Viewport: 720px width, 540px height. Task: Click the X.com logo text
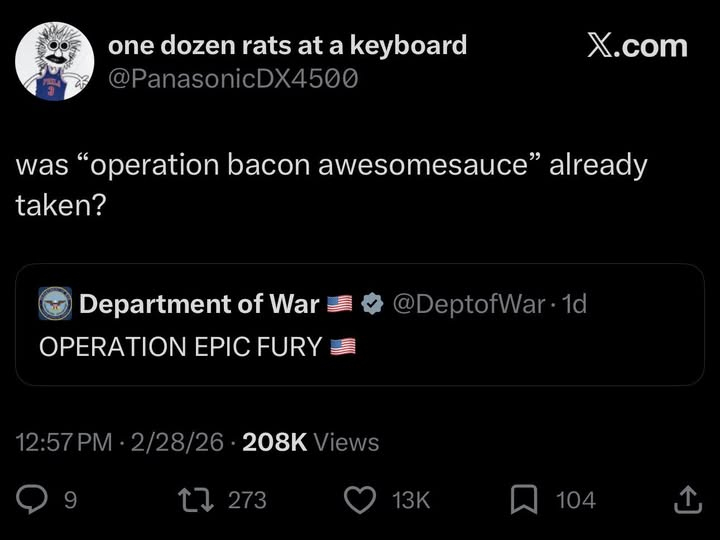[636, 46]
